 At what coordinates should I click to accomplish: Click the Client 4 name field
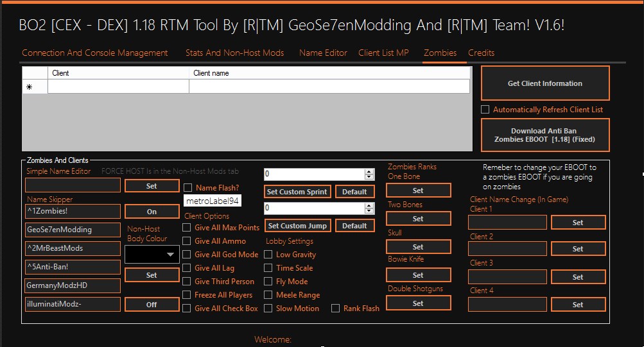[x=507, y=304]
